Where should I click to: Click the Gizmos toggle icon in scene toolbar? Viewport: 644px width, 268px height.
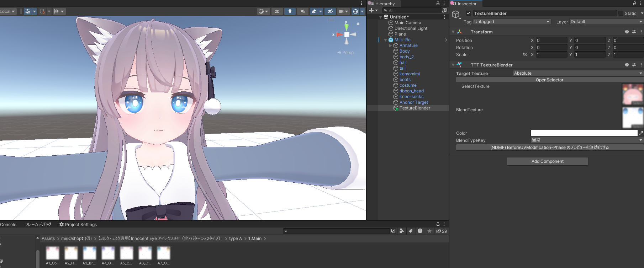[355, 11]
